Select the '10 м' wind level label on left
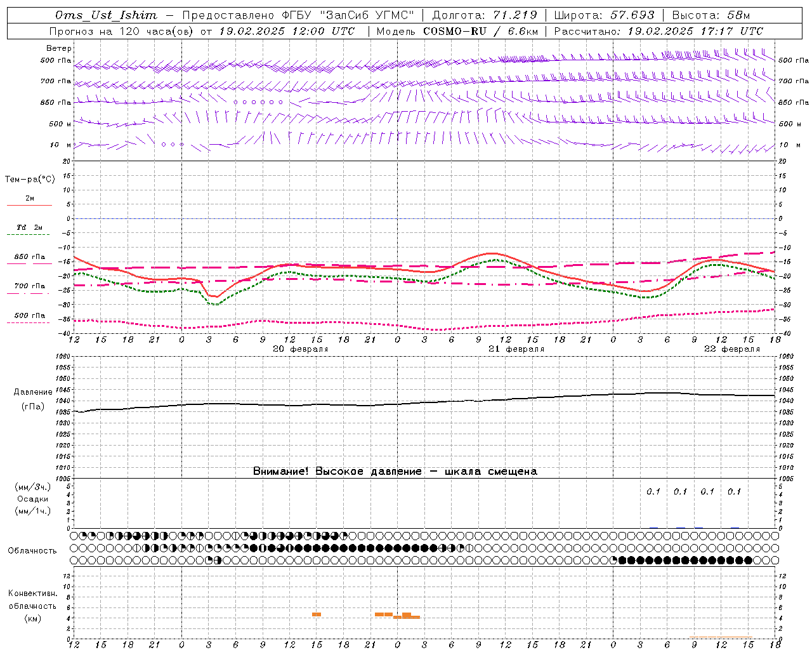This screenshot has height=650, width=812. (x=60, y=145)
